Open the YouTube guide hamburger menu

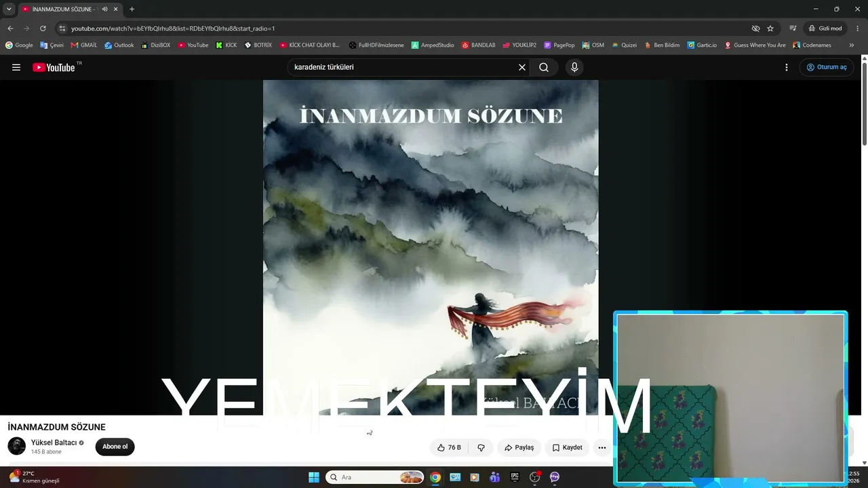(16, 67)
